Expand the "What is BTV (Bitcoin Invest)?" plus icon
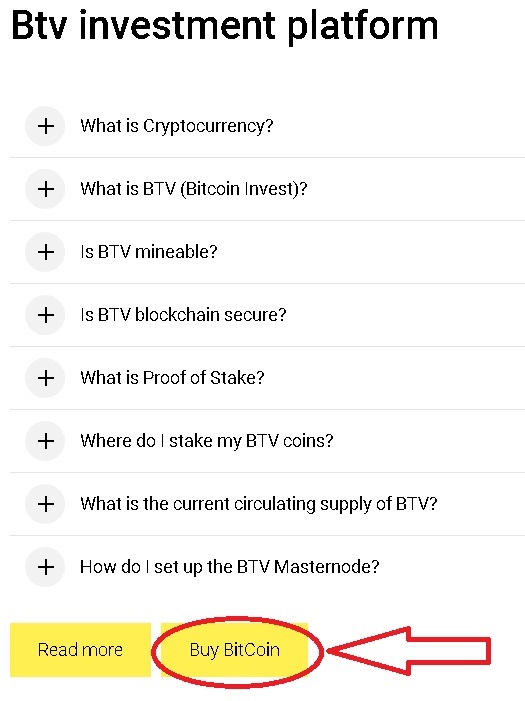Screen dimensions: 525x701 (x=45, y=189)
